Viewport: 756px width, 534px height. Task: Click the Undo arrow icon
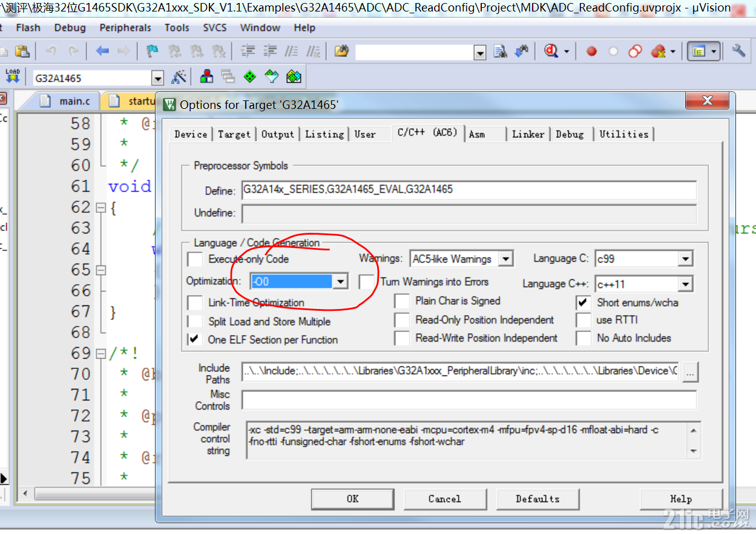coord(51,51)
